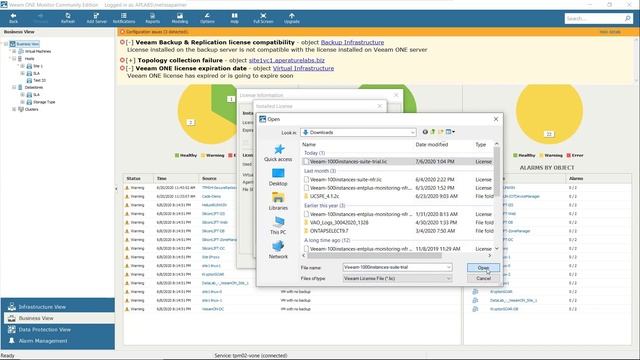Expand the Site 1 tree node
Image resolution: width=640 pixels, height=360 pixels.
(22, 66)
